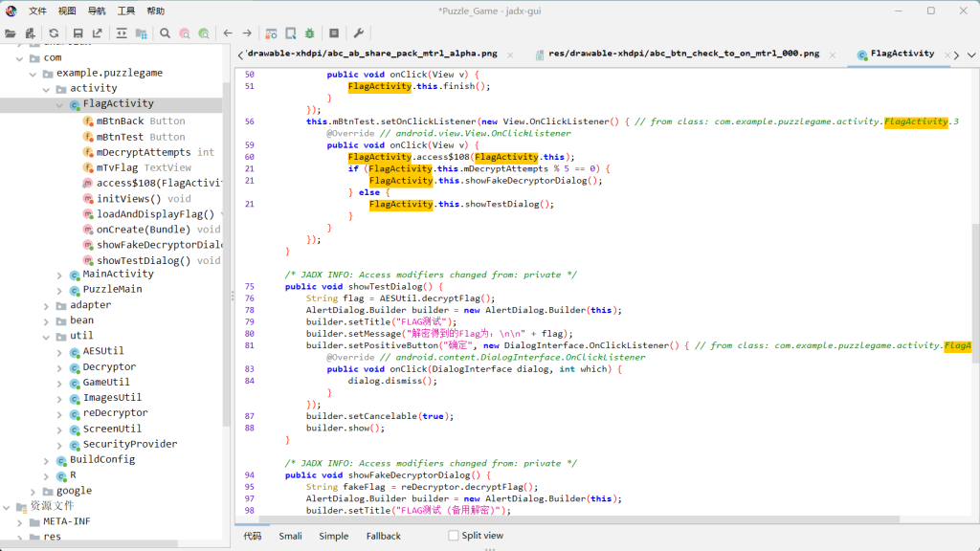
Task: Click the open file toolbar icon
Action: [x=11, y=33]
